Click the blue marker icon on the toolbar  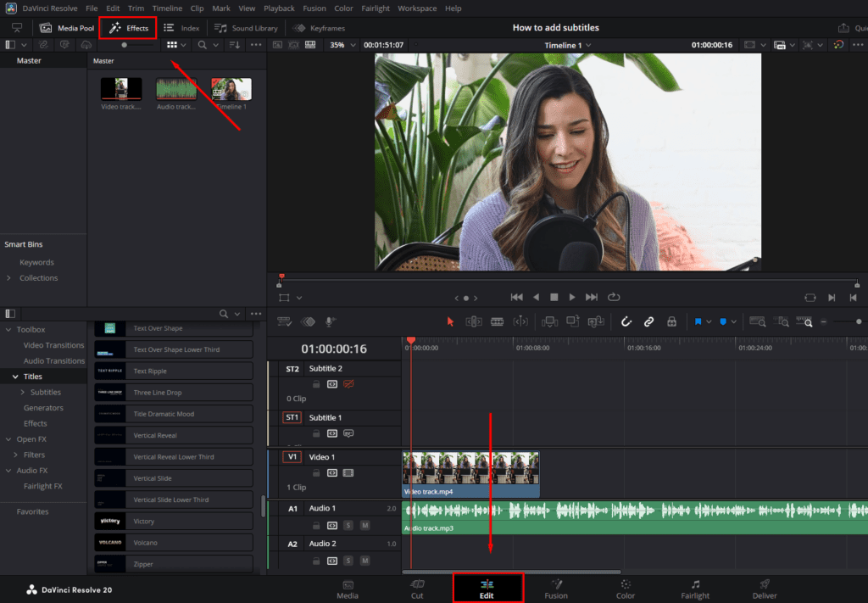pos(725,322)
